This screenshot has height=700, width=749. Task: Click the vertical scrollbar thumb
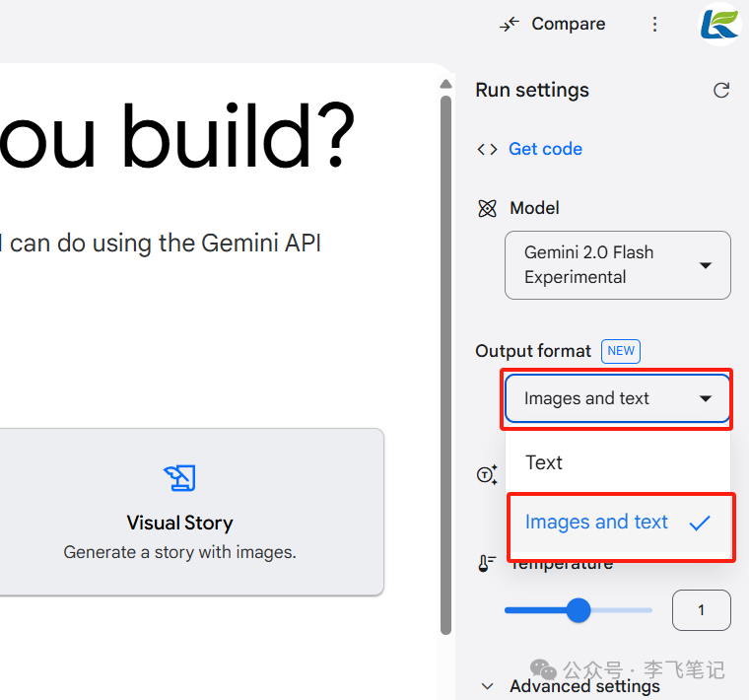click(x=445, y=365)
